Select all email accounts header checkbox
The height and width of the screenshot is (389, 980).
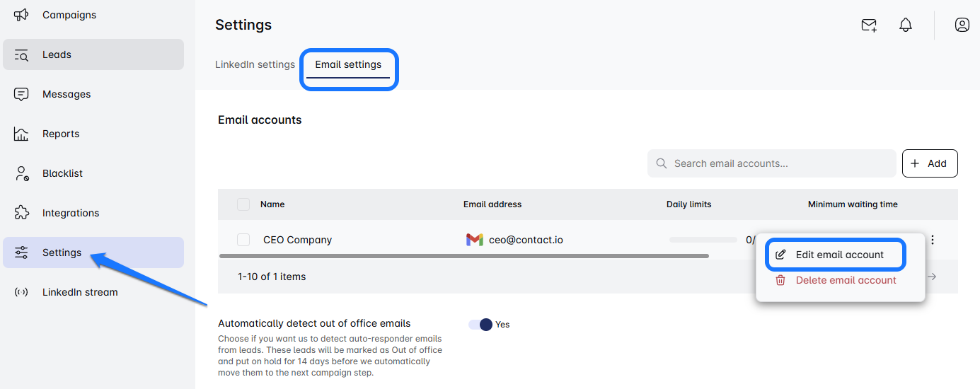click(x=243, y=204)
